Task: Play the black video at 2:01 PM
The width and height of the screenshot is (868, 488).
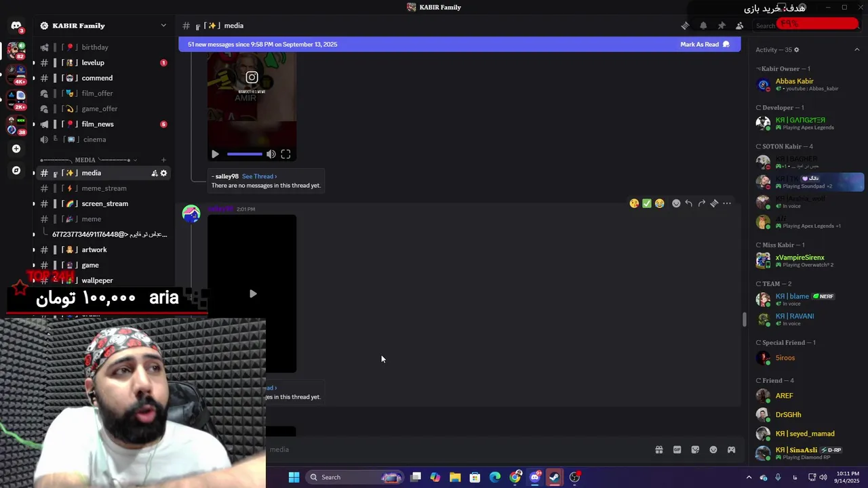Action: point(252,293)
